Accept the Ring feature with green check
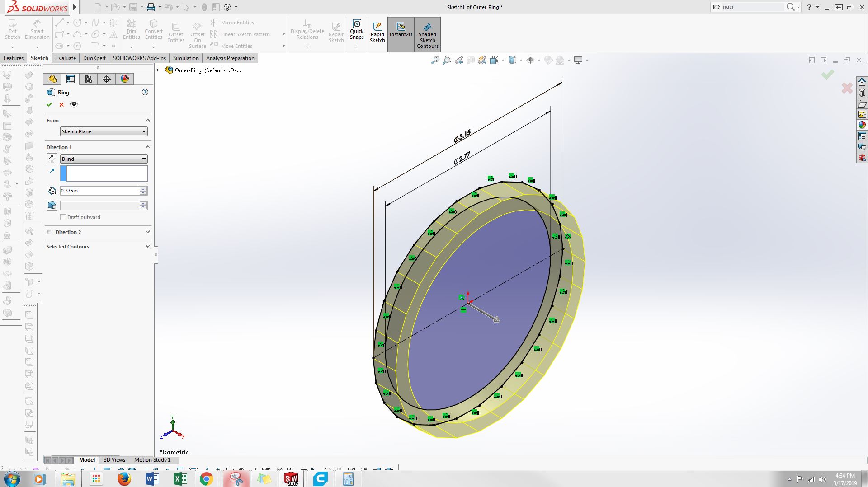The height and width of the screenshot is (487, 868). [49, 104]
